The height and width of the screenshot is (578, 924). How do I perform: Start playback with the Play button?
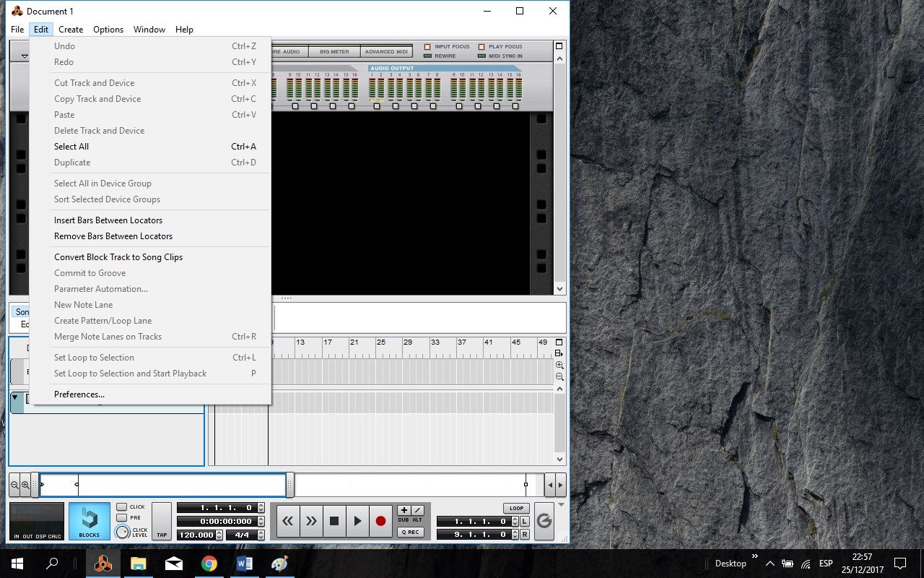point(357,521)
